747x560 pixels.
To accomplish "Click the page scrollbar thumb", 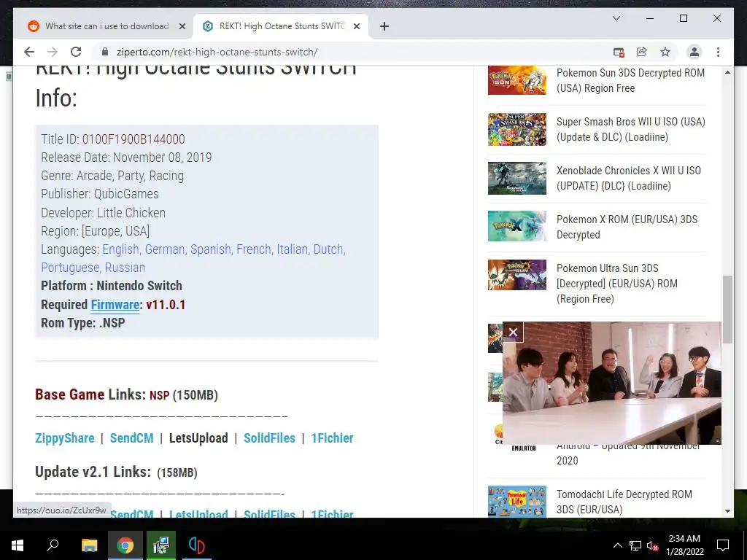I will (x=727, y=309).
